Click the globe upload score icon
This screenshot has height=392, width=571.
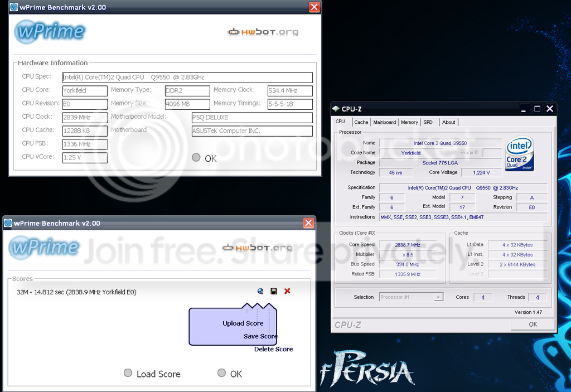(260, 291)
